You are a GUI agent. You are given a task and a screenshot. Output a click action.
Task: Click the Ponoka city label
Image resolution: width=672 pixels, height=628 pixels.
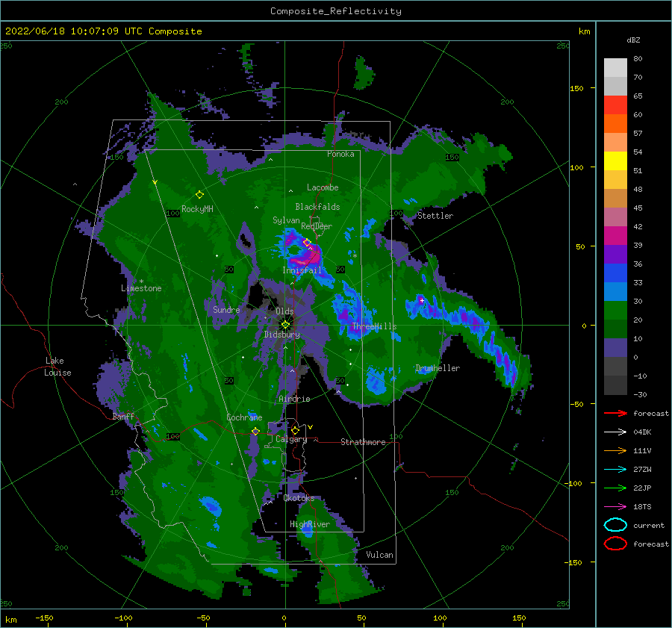point(340,154)
